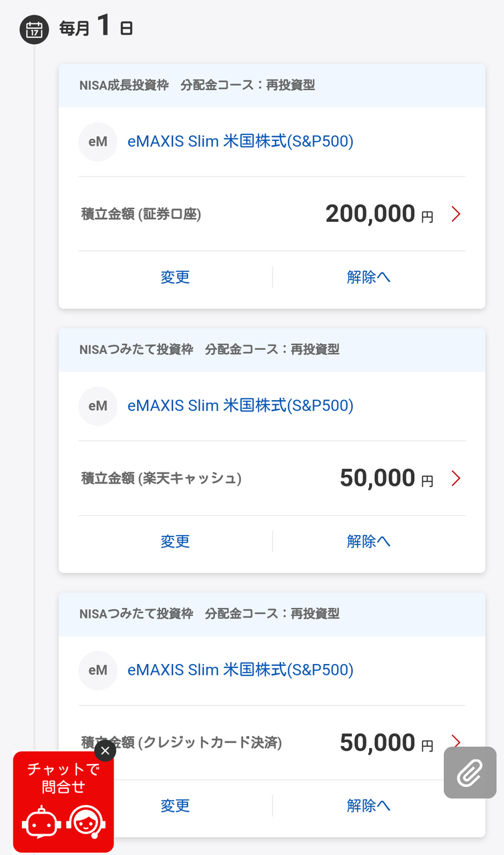Open the paperclip attachment floating button
Viewport: 504px width, 855px height.
[470, 773]
